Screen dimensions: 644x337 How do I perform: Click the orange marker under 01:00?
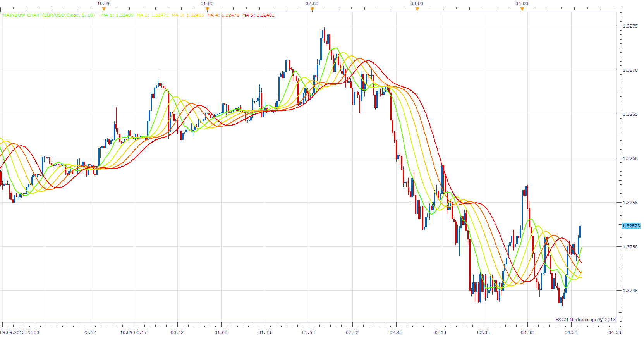207,10
